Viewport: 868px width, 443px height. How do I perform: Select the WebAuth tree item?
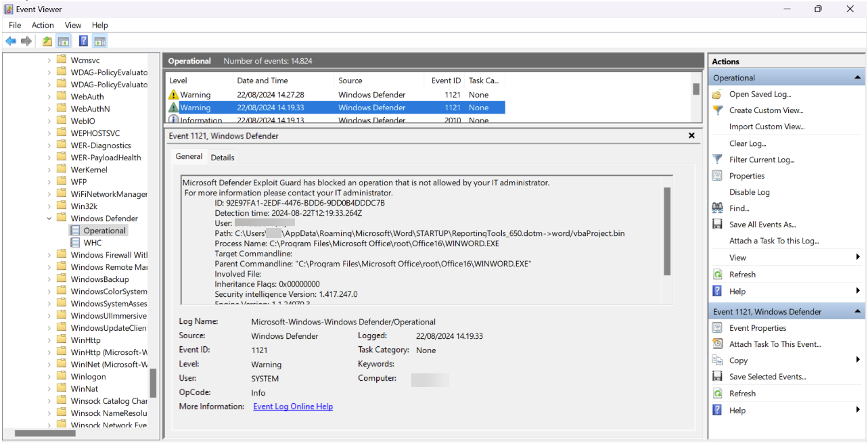pyautogui.click(x=87, y=97)
